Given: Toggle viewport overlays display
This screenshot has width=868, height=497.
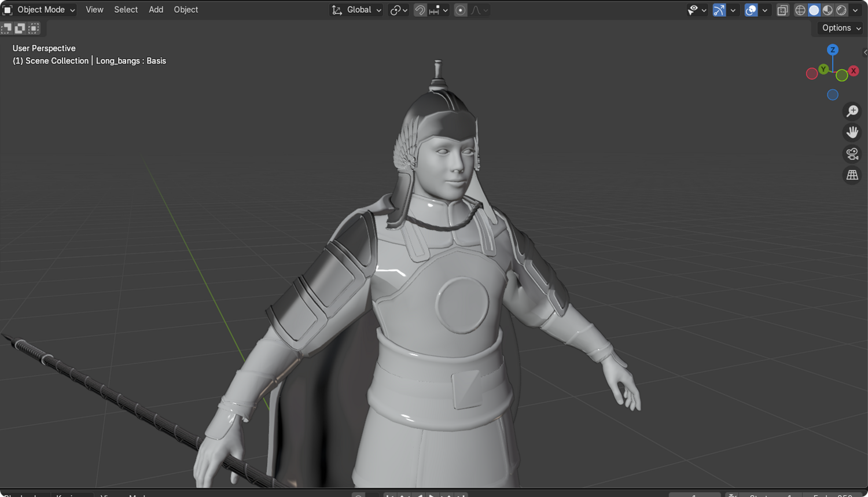Looking at the screenshot, I should pos(751,10).
